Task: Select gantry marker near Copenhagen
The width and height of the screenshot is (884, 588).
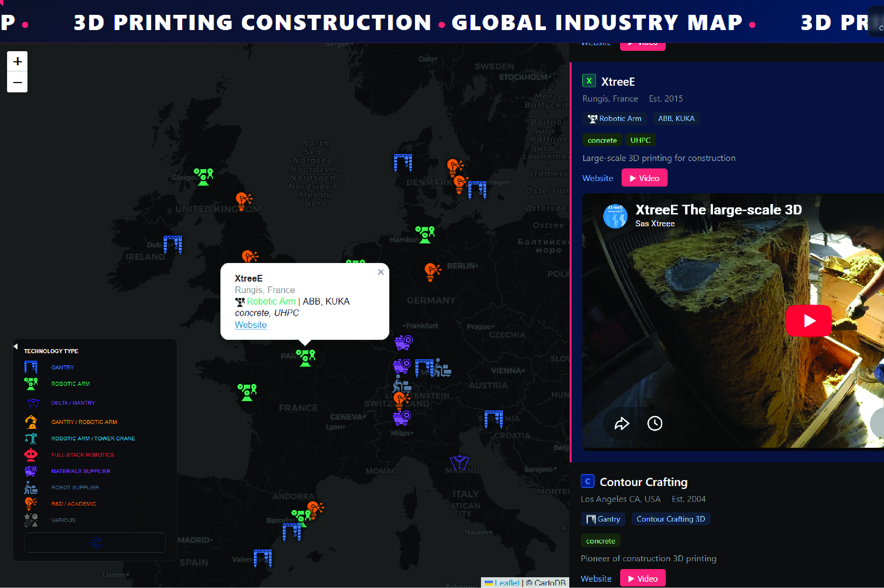Action: 477,190
